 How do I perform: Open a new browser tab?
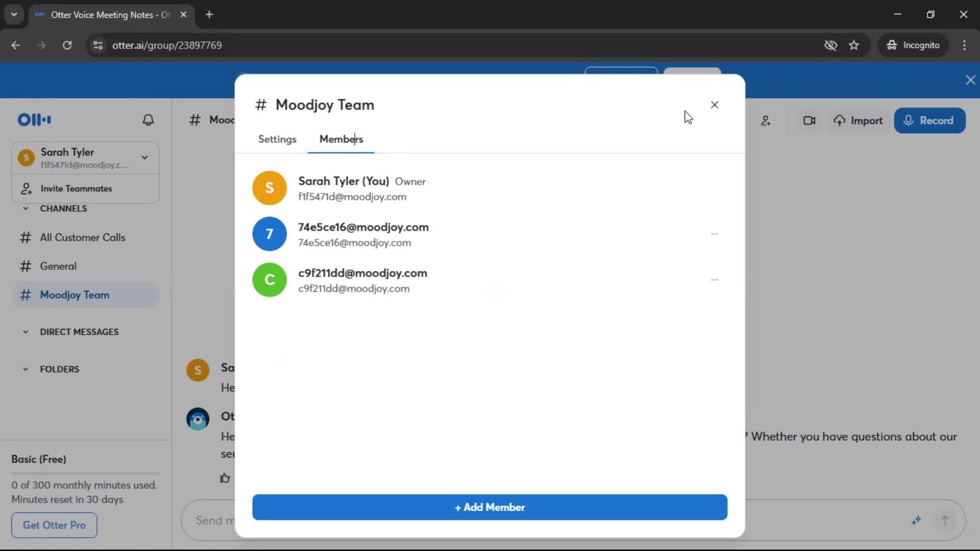click(209, 15)
